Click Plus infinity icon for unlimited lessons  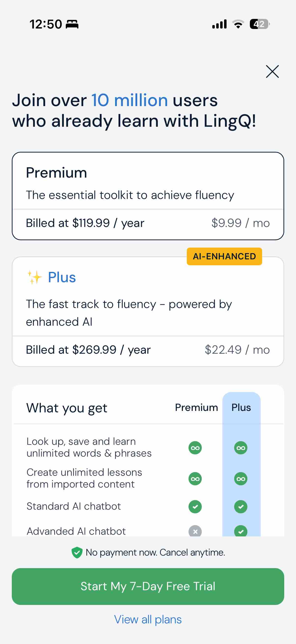(241, 479)
